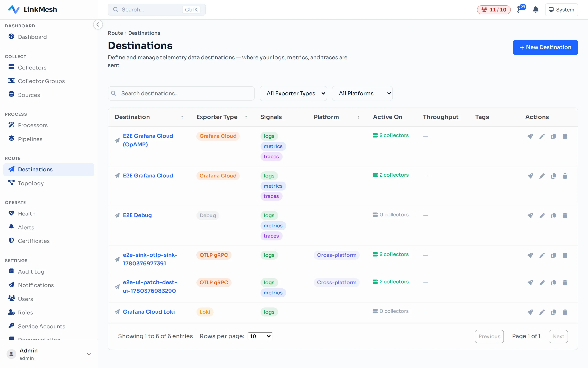This screenshot has width=588, height=368.
Task: Edit the E2E Grafana Cloud destination
Action: tap(542, 176)
